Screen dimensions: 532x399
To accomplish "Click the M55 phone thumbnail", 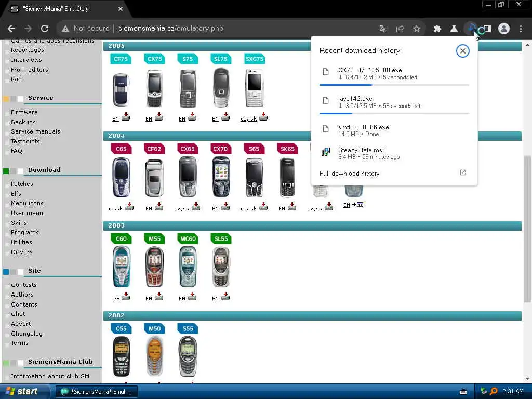I will point(154,267).
